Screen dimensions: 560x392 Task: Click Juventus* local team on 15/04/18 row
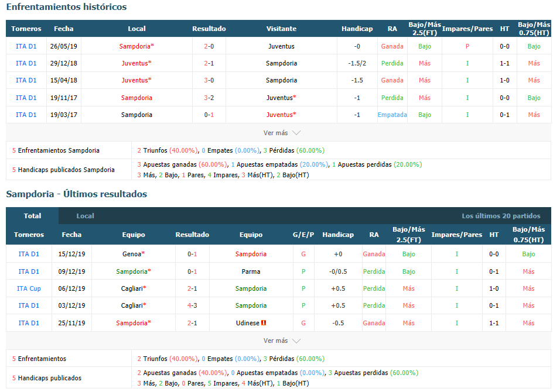136,80
